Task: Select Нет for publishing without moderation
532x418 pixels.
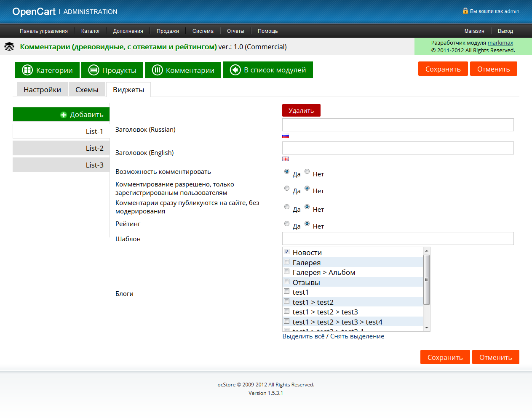Action: click(307, 207)
